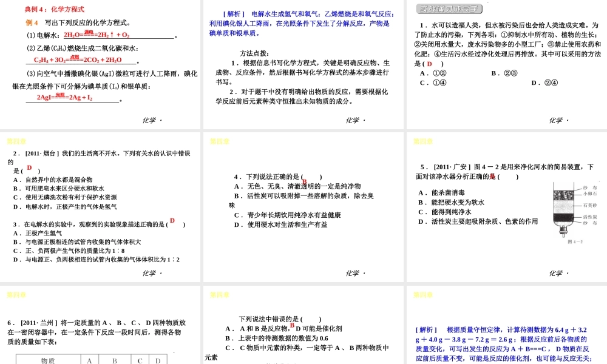Click the question 3 stem 在电解水的实验中
607x364 pixels.
(99, 224)
